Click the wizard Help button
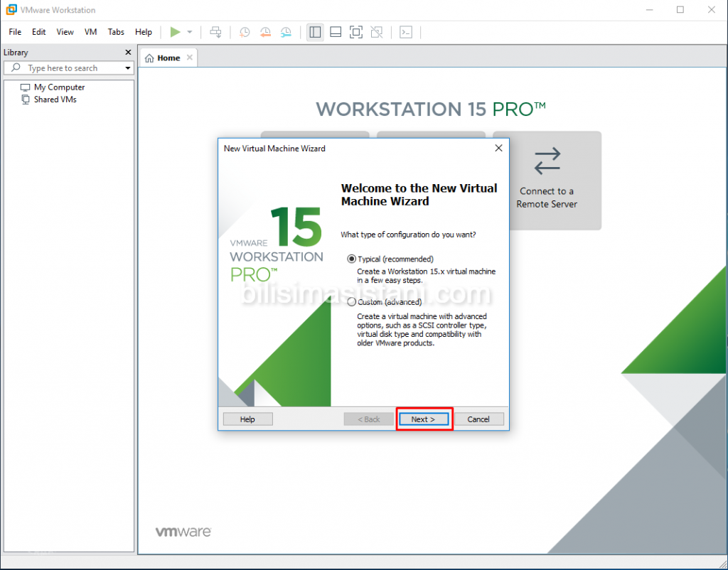Viewport: 728px width, 570px height. tap(248, 419)
